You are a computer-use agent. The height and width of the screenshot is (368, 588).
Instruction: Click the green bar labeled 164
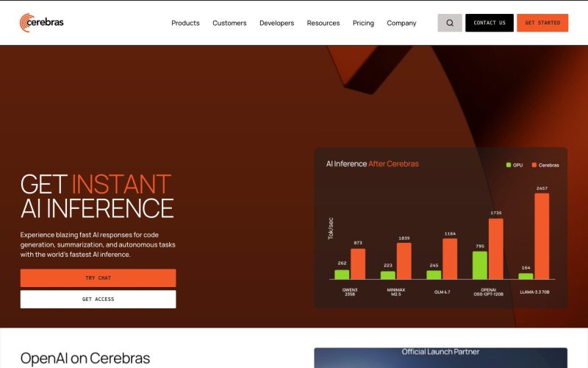coord(526,276)
